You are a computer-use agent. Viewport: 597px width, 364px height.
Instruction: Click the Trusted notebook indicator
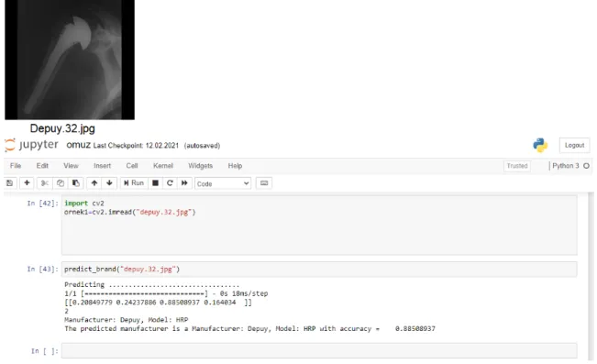(x=517, y=166)
